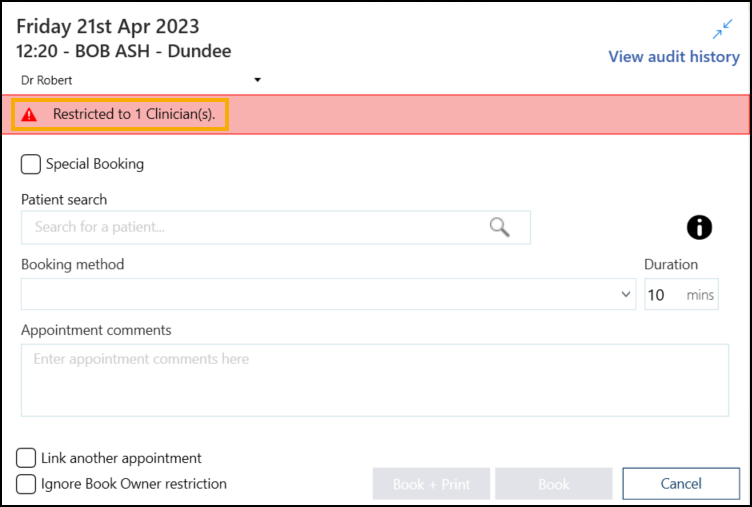Viewport: 752px width, 507px height.
Task: Cancel the appointment booking dialog
Action: click(680, 484)
